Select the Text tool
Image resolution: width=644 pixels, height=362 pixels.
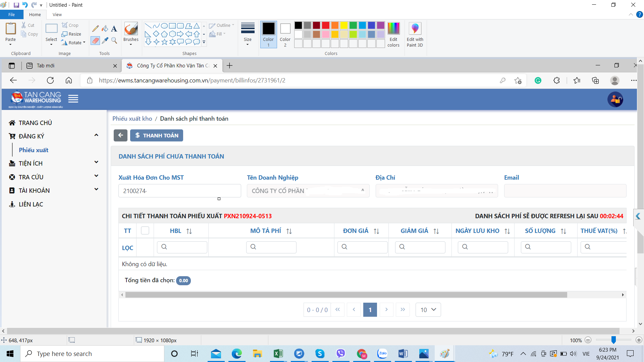coord(114,29)
